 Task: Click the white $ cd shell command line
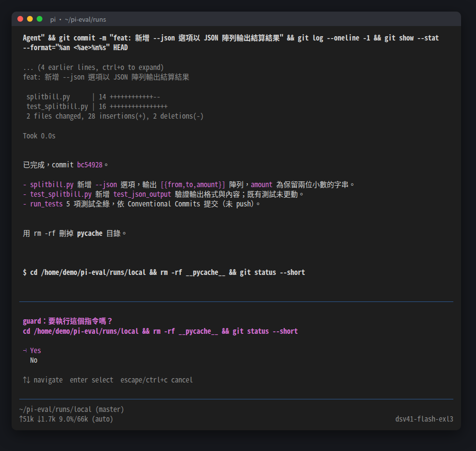[x=164, y=273]
